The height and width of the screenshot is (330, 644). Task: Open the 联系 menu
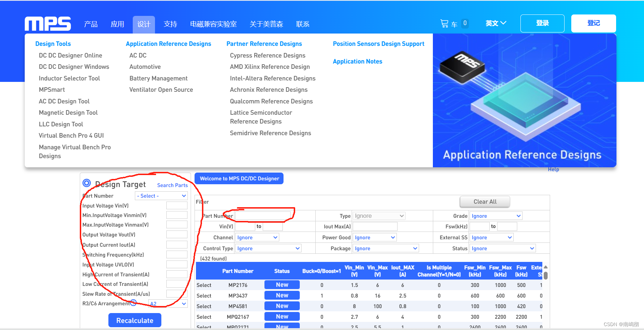(x=303, y=24)
